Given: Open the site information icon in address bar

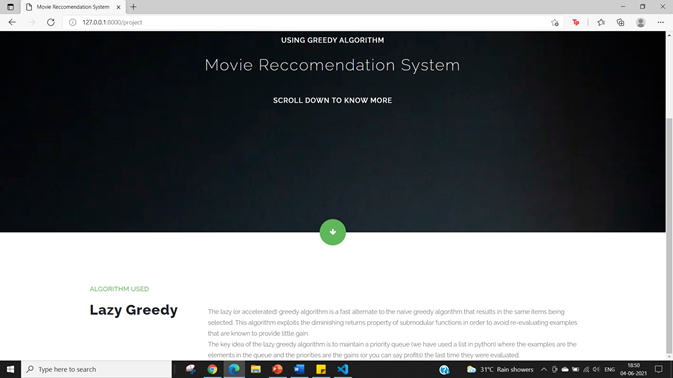Looking at the screenshot, I should click(73, 22).
